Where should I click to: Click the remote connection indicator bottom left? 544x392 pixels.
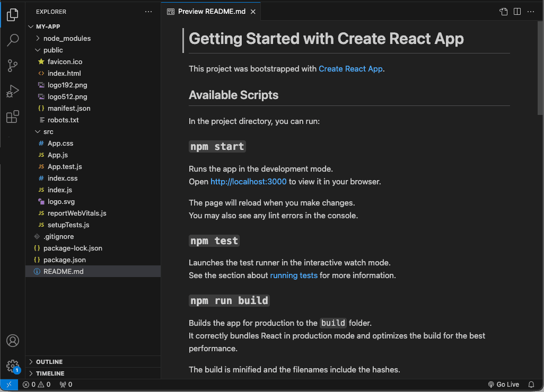pos(8,384)
